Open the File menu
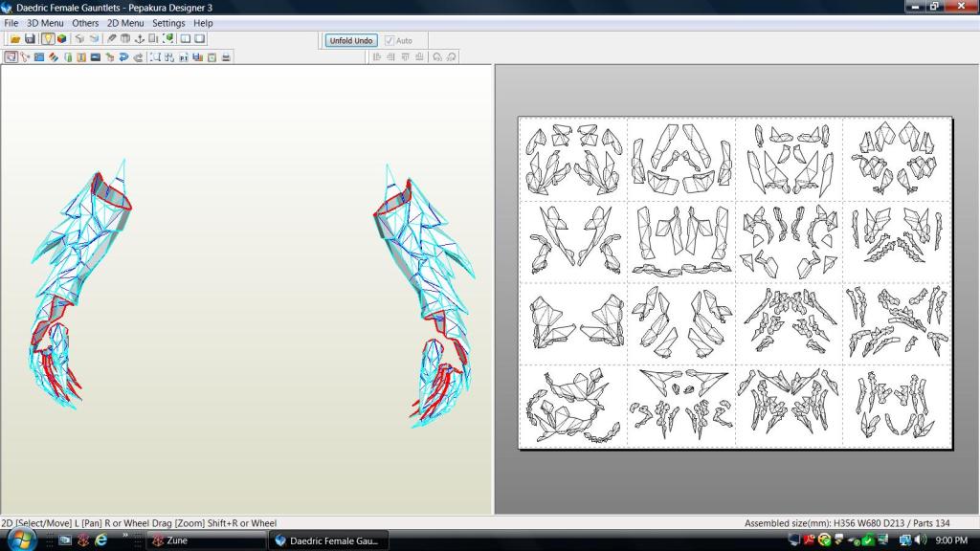Screen dimensions: 980x551 11,23
